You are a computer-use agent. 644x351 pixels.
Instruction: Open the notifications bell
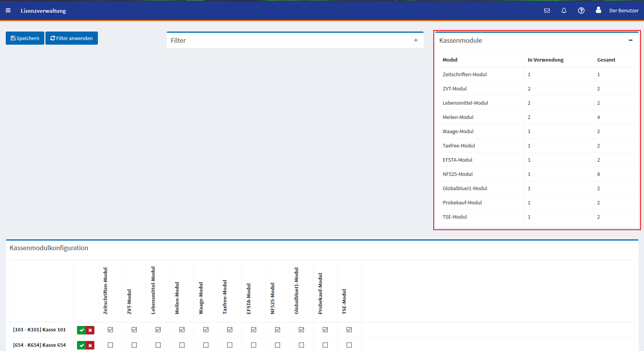(564, 11)
